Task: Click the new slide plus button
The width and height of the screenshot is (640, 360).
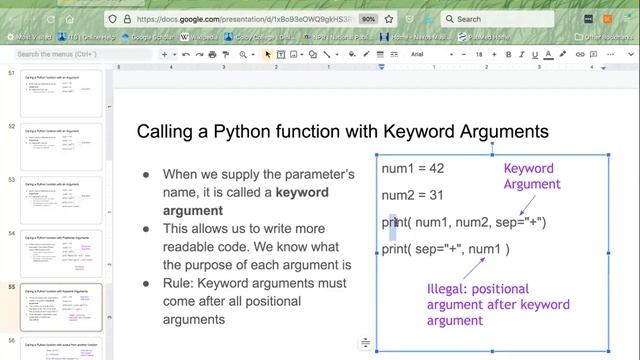Action: coord(164,54)
